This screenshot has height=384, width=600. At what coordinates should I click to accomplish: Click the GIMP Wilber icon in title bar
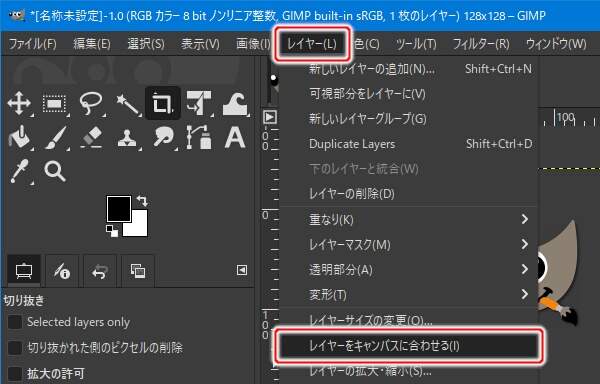tap(16, 16)
